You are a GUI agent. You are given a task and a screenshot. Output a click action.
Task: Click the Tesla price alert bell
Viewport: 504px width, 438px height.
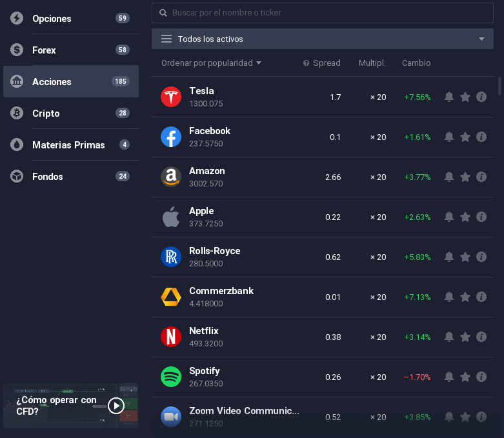[449, 97]
